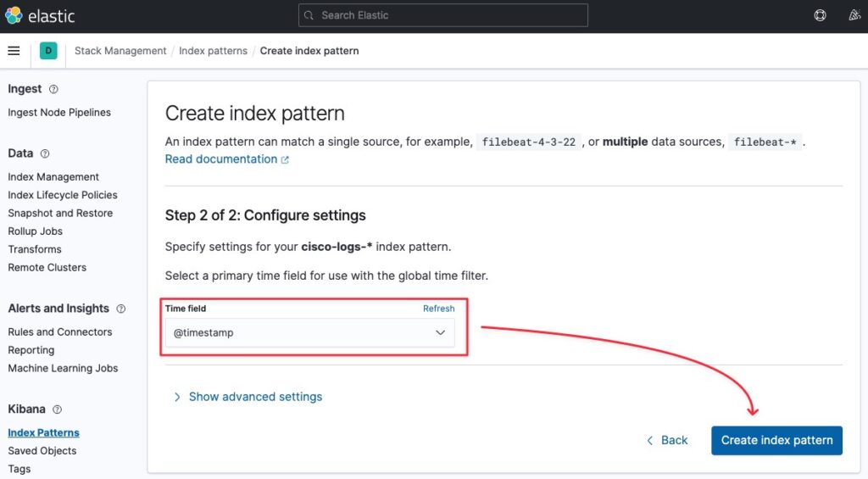Open Rollup Jobs
The width and height of the screenshot is (868, 479).
(35, 231)
